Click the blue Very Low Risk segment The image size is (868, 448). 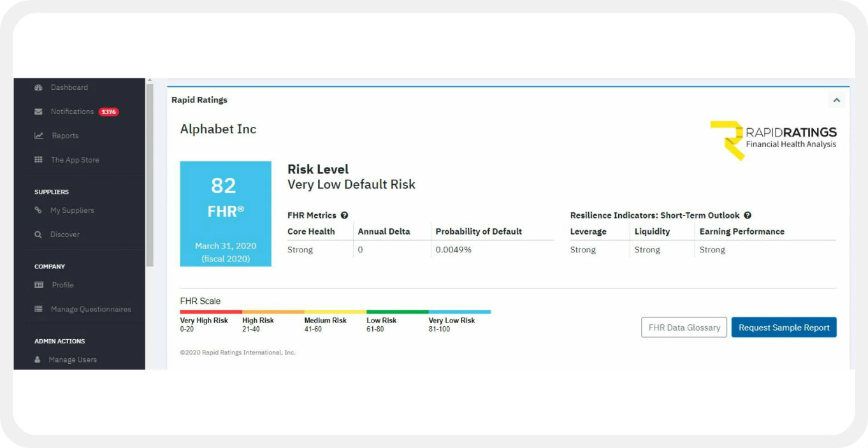459,312
